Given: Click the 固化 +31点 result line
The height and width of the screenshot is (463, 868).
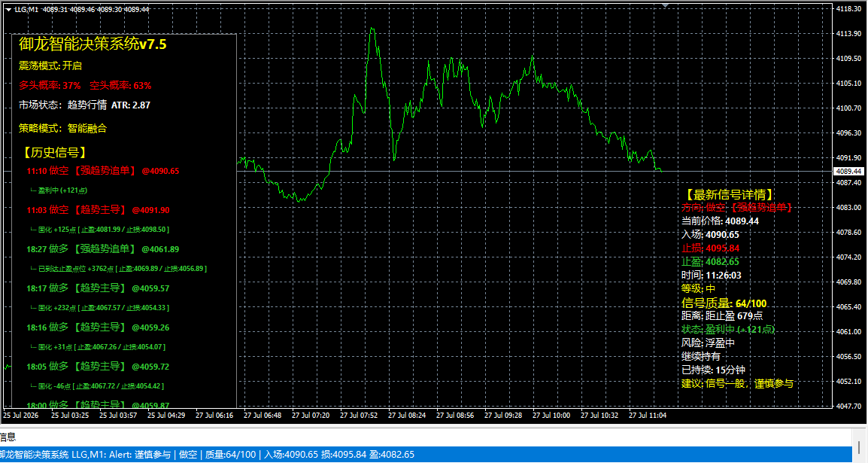Looking at the screenshot, I should coord(98,347).
